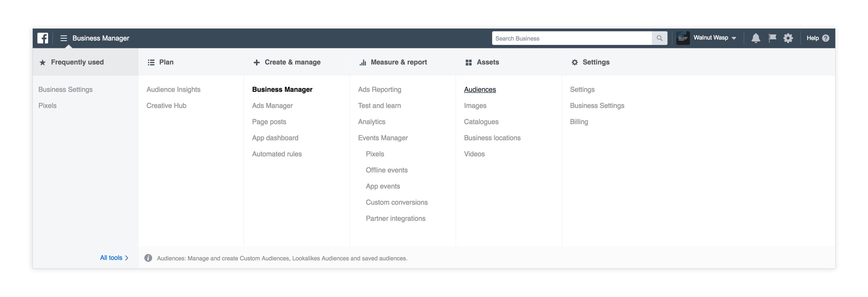Click the All tools chevron arrow

click(127, 258)
